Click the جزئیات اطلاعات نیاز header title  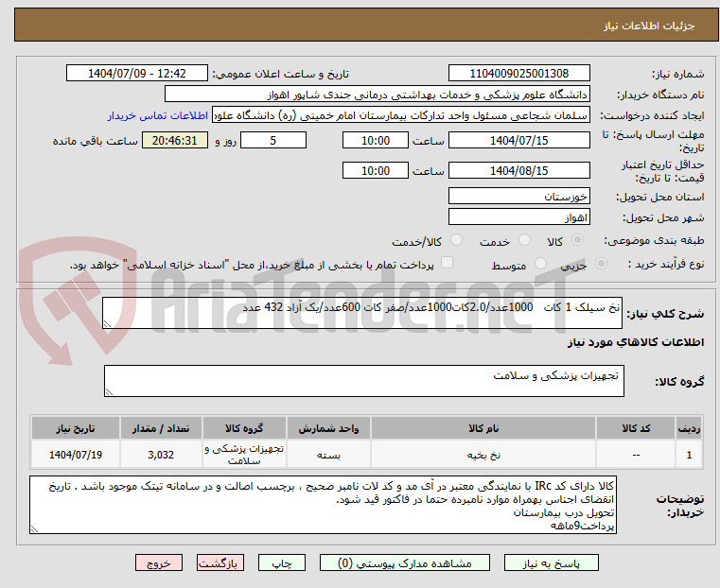(648, 26)
